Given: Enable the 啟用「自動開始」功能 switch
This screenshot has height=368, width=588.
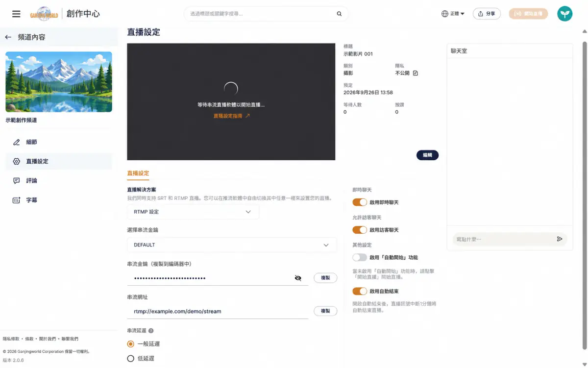Looking at the screenshot, I should 360,257.
